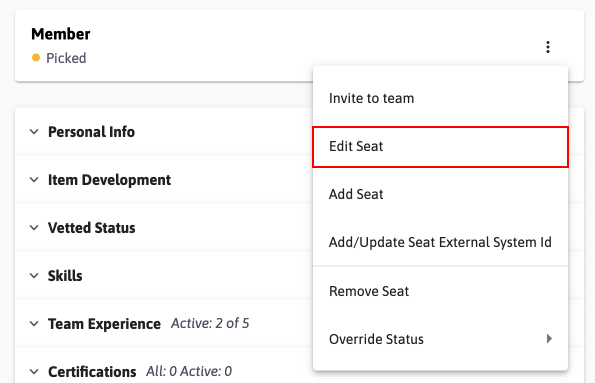
Task: Select Remove Seat option
Action: (440, 291)
